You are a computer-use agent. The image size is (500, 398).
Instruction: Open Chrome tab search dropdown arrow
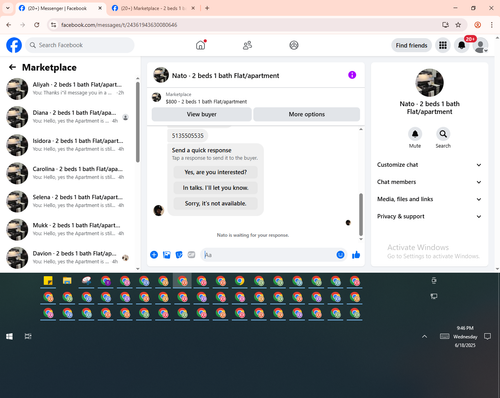tap(8, 8)
